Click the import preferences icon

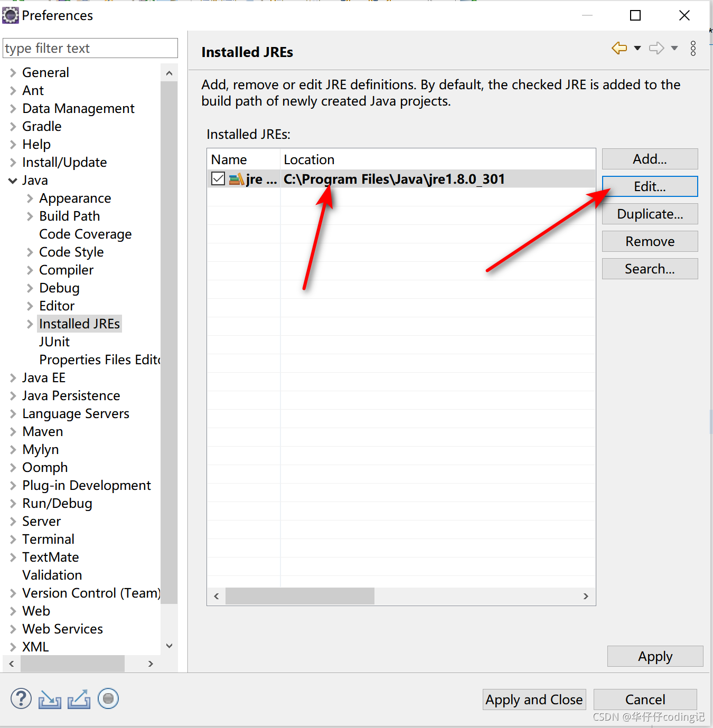50,698
